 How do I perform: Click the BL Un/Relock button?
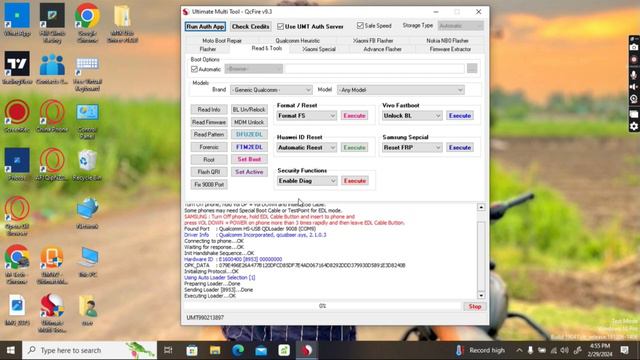(249, 109)
